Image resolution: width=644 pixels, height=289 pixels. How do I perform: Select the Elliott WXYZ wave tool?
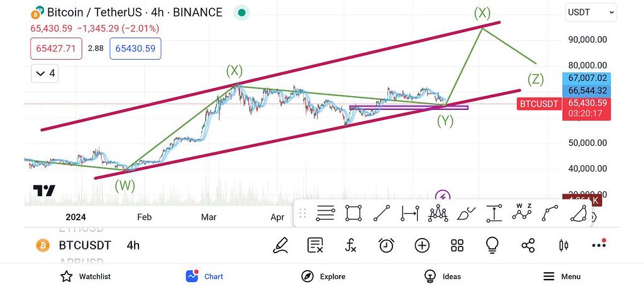point(522,213)
